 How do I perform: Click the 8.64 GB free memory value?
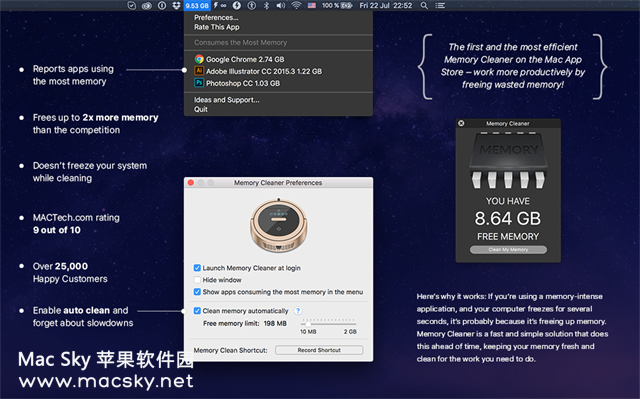tap(508, 219)
